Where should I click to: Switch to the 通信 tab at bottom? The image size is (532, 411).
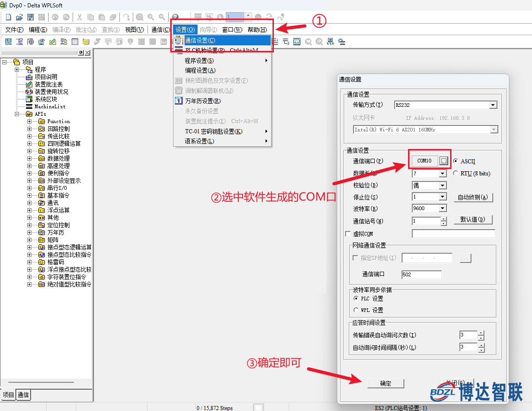tap(23, 395)
